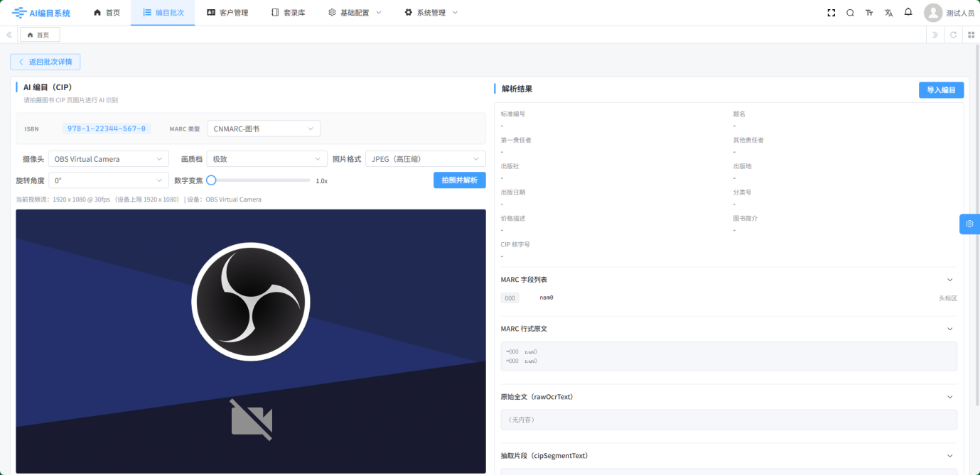
Task: Click the 000 field tag
Action: click(510, 298)
